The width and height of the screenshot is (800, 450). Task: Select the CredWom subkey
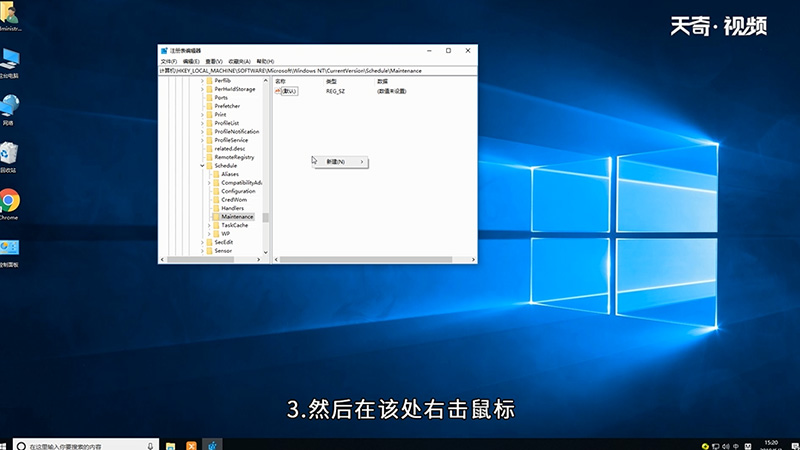point(234,199)
